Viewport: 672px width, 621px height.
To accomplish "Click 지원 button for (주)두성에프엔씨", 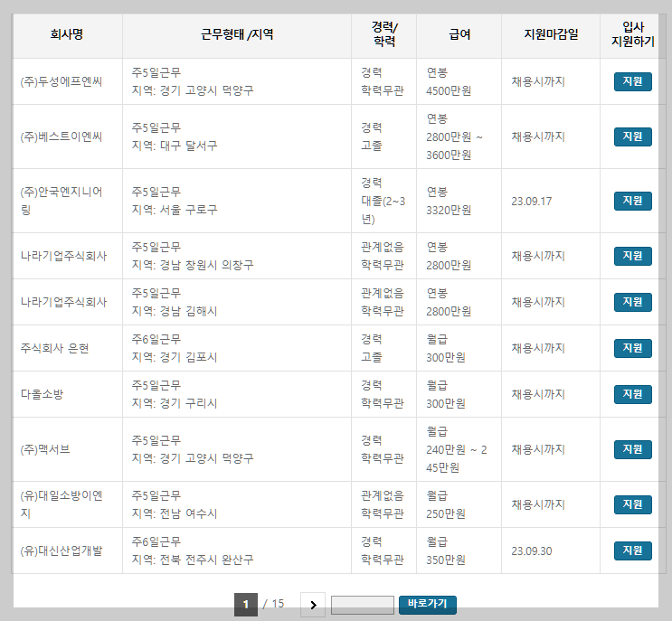I will [x=632, y=81].
